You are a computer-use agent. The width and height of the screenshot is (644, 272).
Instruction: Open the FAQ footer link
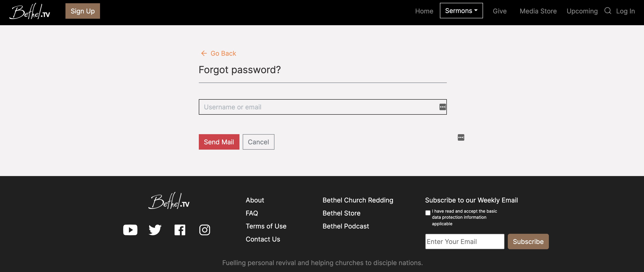pyautogui.click(x=251, y=213)
